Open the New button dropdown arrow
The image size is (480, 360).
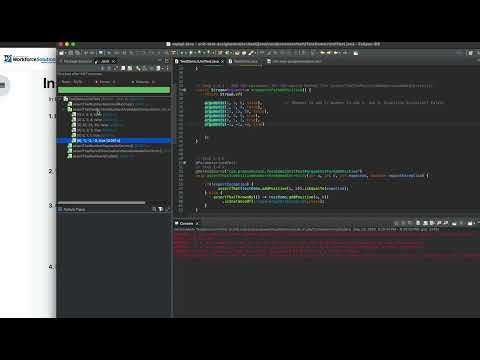coord(66,53)
